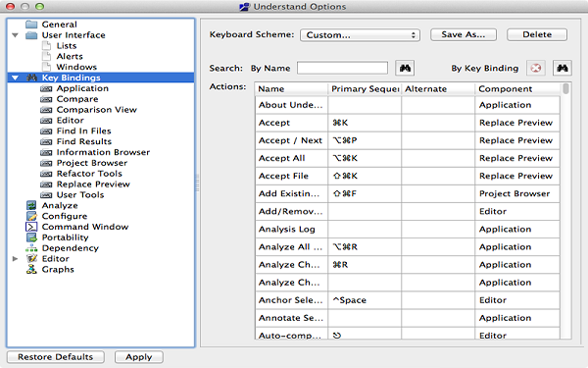588x368 pixels.
Task: Click the Save As... button
Action: pos(464,34)
